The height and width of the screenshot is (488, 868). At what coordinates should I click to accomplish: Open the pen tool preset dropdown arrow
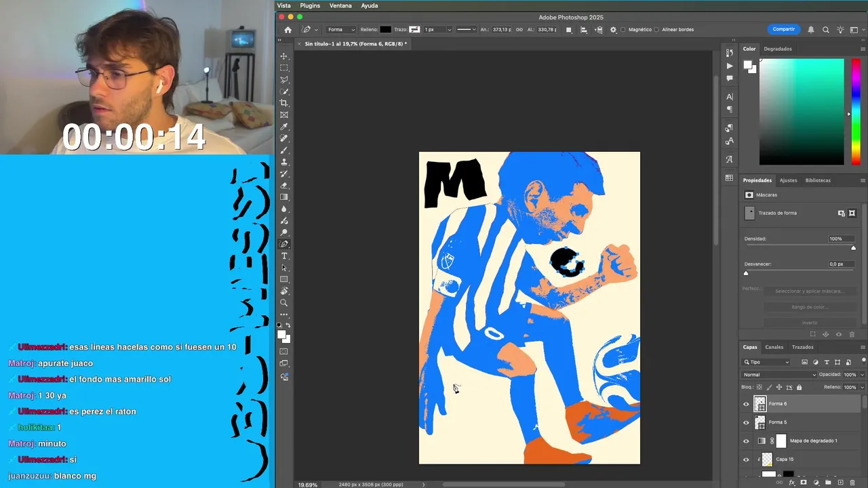pyautogui.click(x=316, y=30)
